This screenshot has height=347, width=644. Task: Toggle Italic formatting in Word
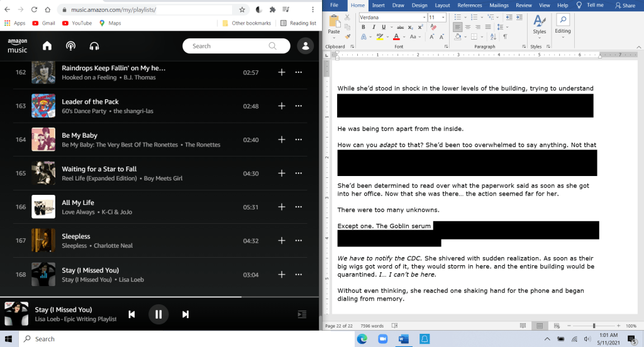point(373,28)
